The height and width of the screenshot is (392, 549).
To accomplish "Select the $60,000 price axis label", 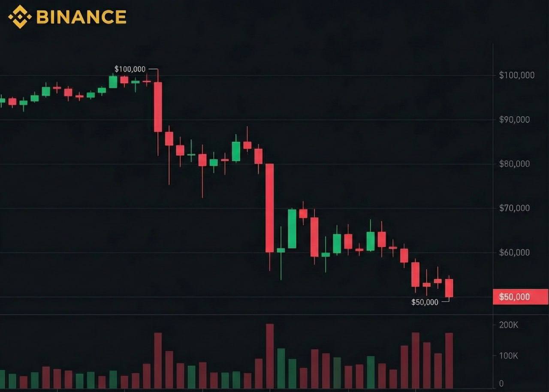I will (x=514, y=253).
